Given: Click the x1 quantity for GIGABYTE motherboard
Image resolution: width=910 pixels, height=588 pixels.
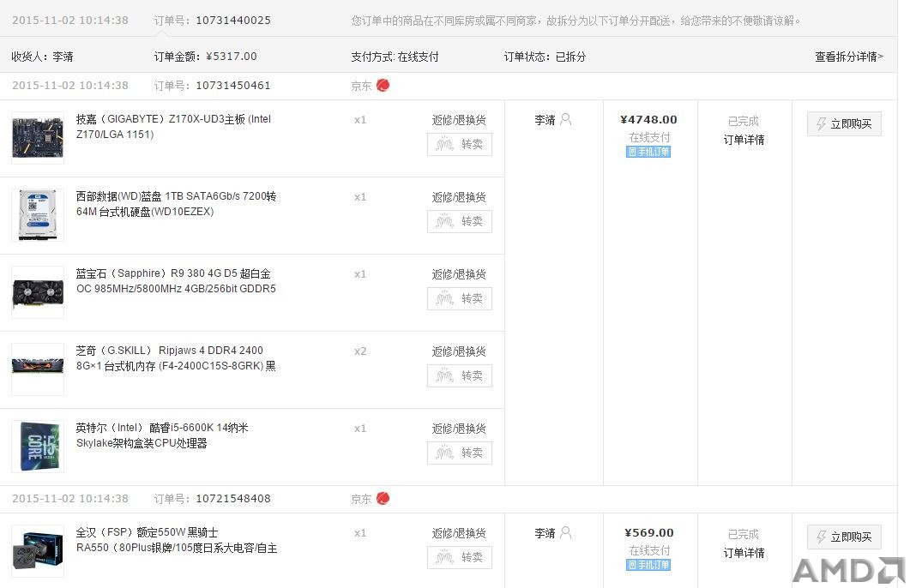Looking at the screenshot, I should point(360,120).
